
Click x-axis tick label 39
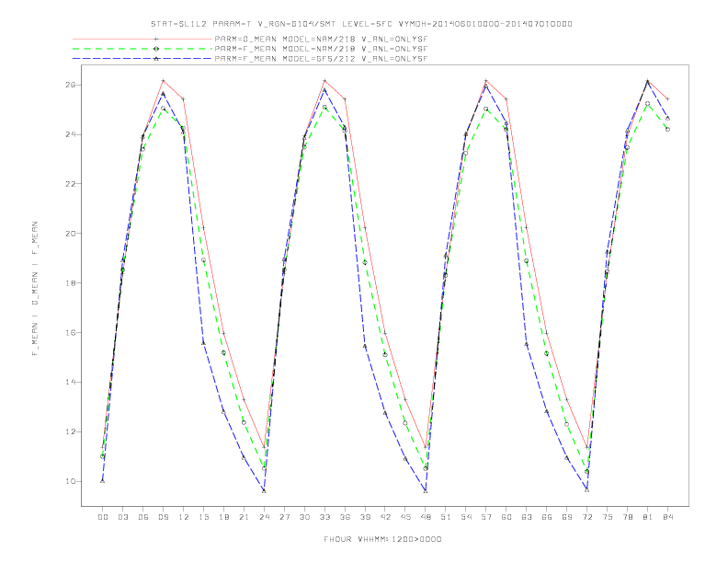[x=365, y=517]
